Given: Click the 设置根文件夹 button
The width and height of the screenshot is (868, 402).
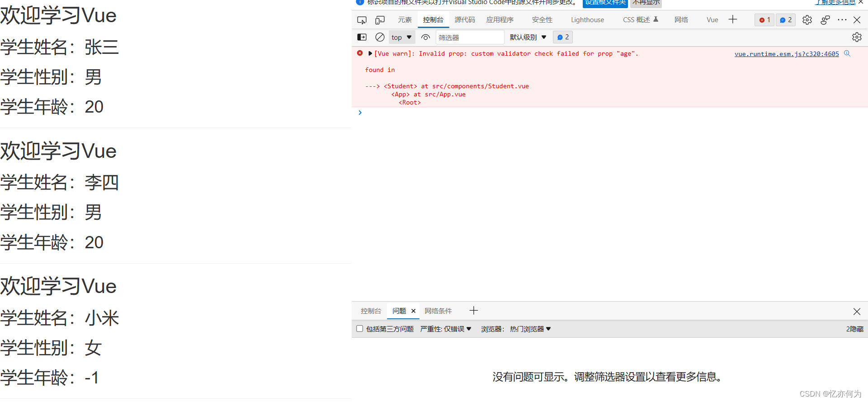Looking at the screenshot, I should [605, 3].
